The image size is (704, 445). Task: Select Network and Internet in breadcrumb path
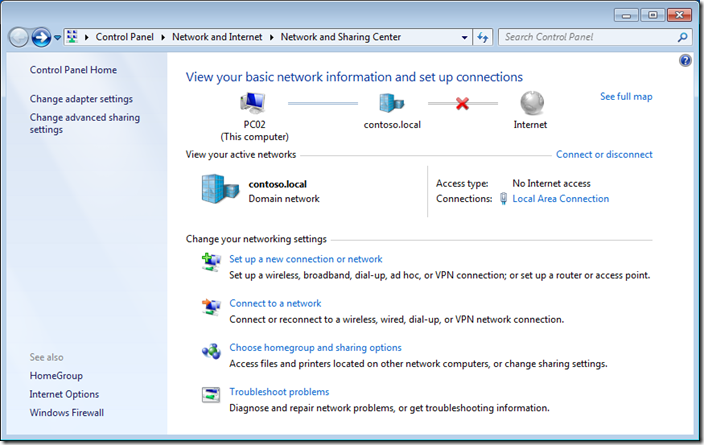[220, 37]
